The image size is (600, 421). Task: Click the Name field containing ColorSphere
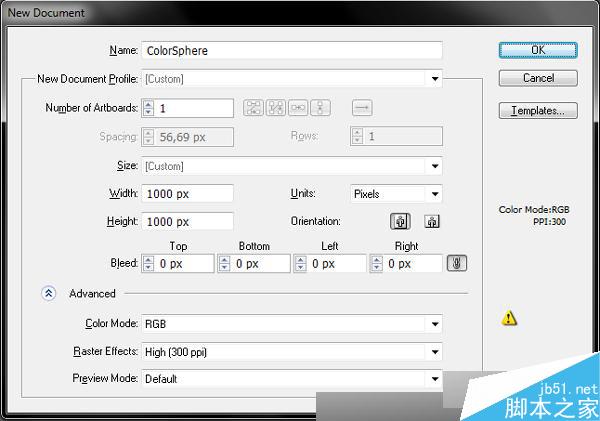coord(292,51)
